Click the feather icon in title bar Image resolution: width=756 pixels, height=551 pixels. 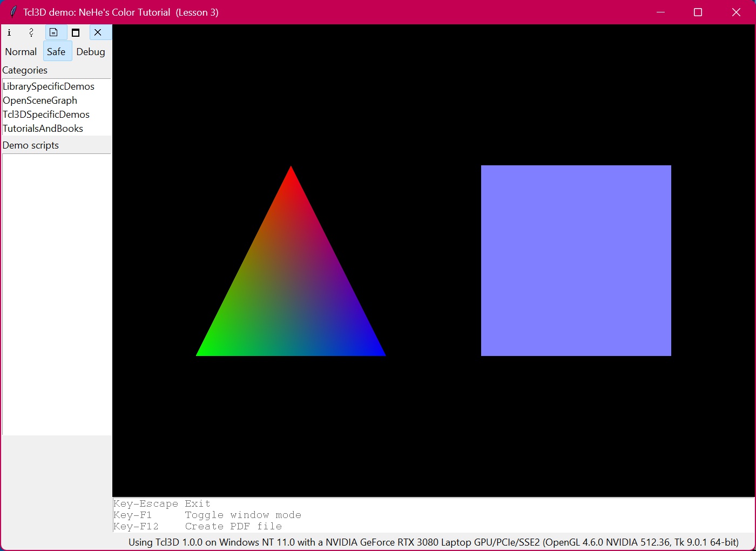point(13,12)
